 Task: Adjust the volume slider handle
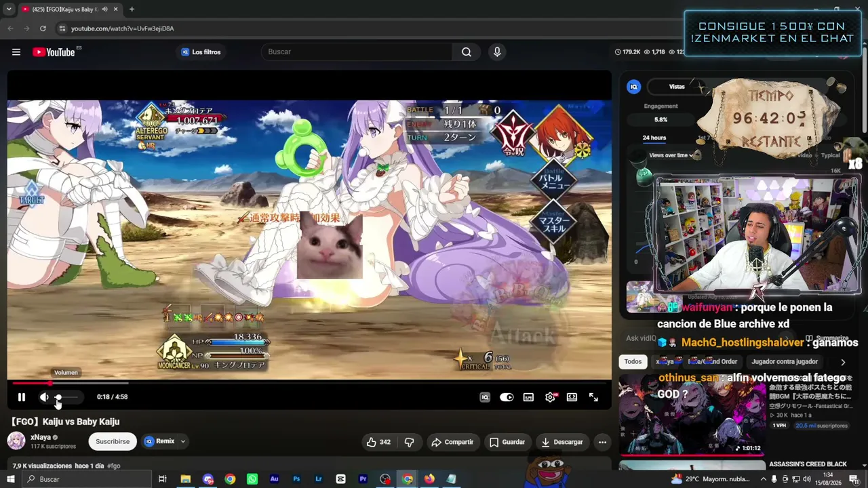click(58, 397)
